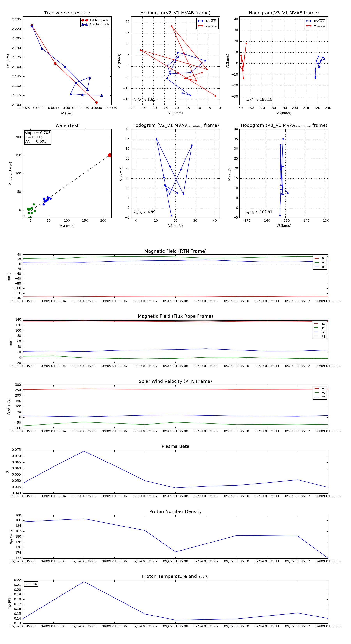
Task: Click the beta peak at 01:35:05 in Plasma Beta
Action: [x=84, y=451]
